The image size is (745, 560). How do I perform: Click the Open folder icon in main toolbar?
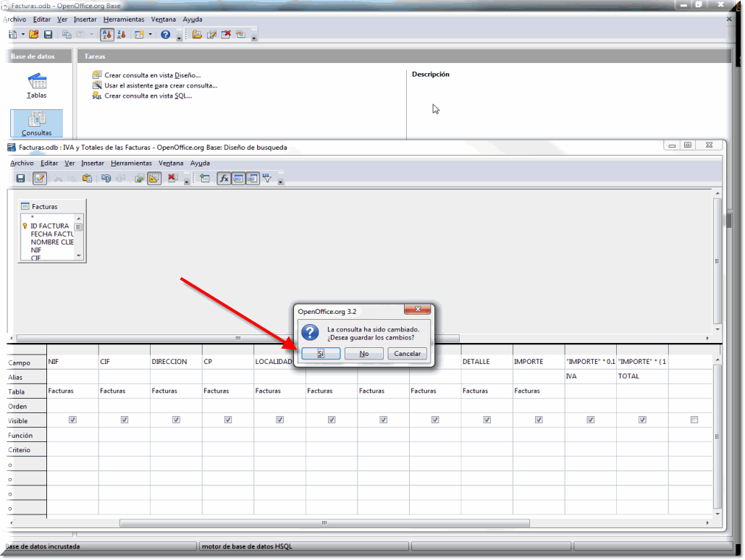34,34
